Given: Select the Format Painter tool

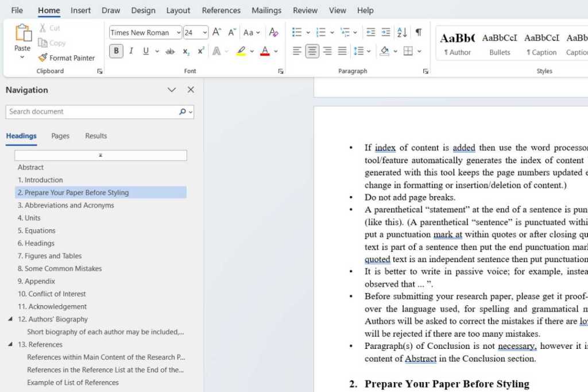Looking at the screenshot, I should point(66,57).
